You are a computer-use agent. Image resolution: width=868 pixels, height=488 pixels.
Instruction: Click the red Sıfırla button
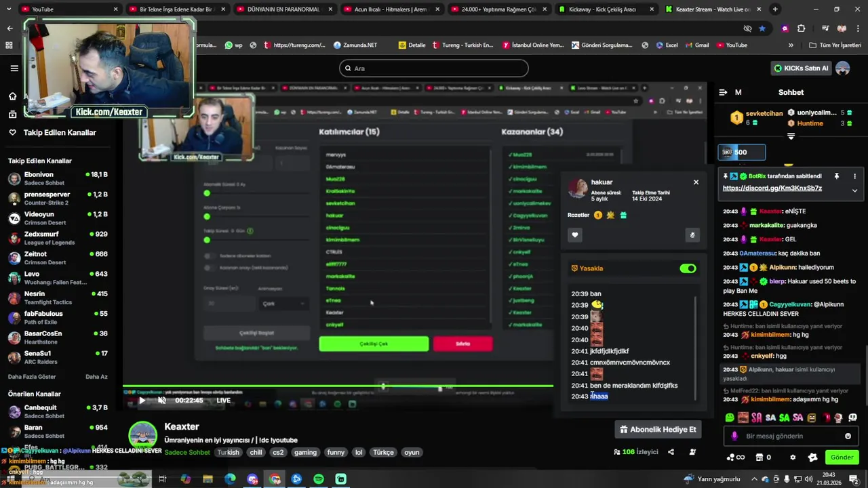point(462,344)
